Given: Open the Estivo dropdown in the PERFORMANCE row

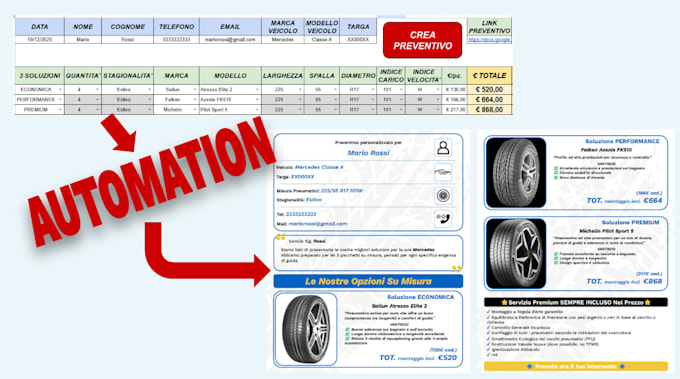Looking at the screenshot, I should 150,99.
